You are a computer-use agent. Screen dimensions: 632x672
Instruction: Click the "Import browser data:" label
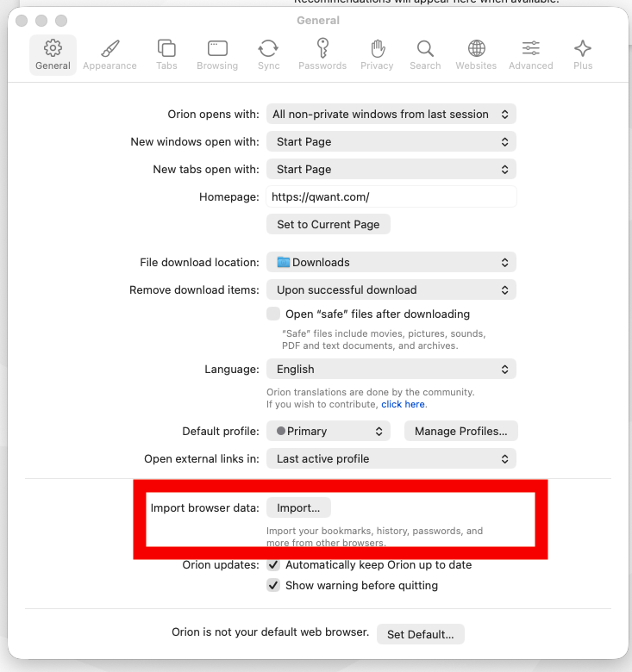204,507
